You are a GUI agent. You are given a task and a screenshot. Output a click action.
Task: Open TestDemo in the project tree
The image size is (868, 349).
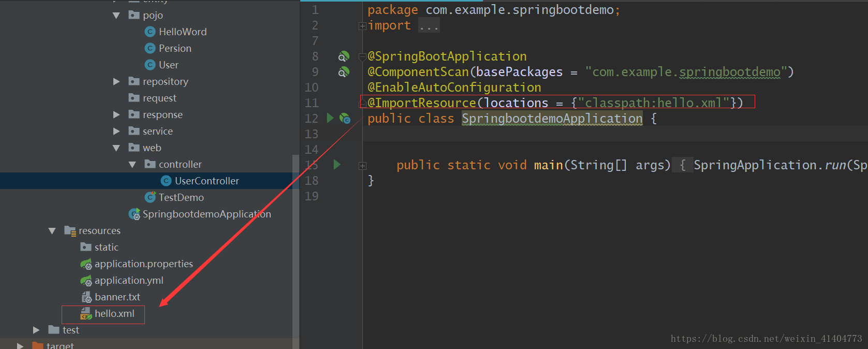pos(181,197)
